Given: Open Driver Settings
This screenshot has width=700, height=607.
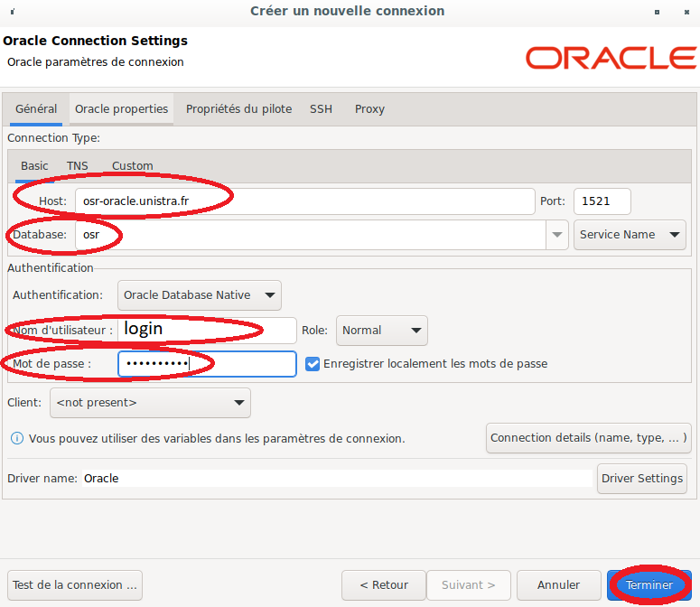Looking at the screenshot, I should click(642, 479).
